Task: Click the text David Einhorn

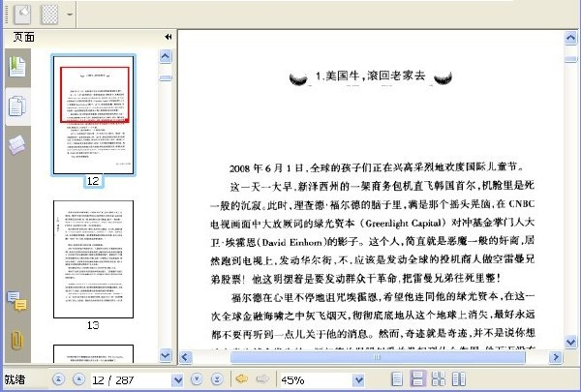Action: 292,242
